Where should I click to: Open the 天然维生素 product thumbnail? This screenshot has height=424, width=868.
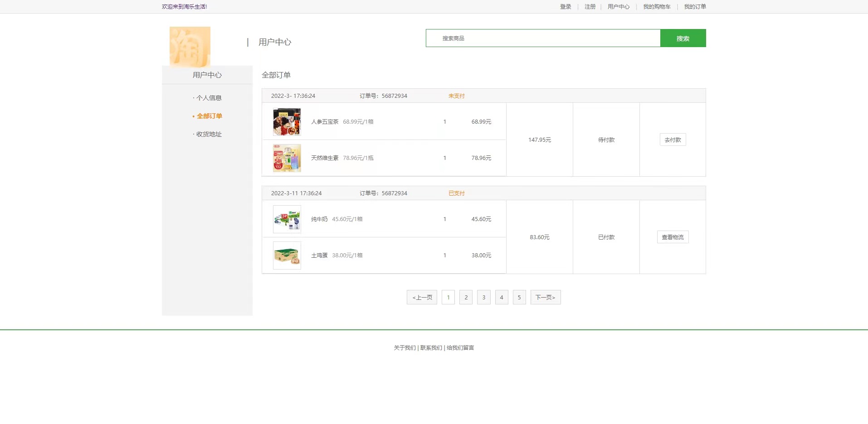[x=287, y=158]
